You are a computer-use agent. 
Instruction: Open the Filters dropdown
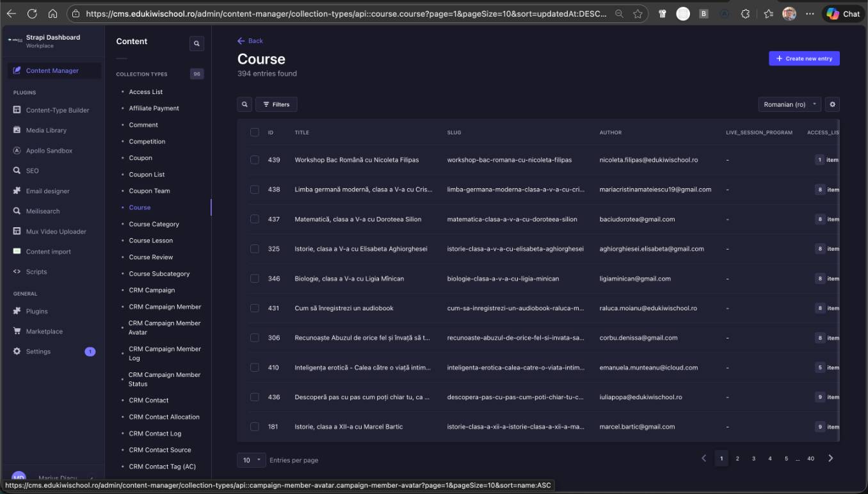click(276, 104)
